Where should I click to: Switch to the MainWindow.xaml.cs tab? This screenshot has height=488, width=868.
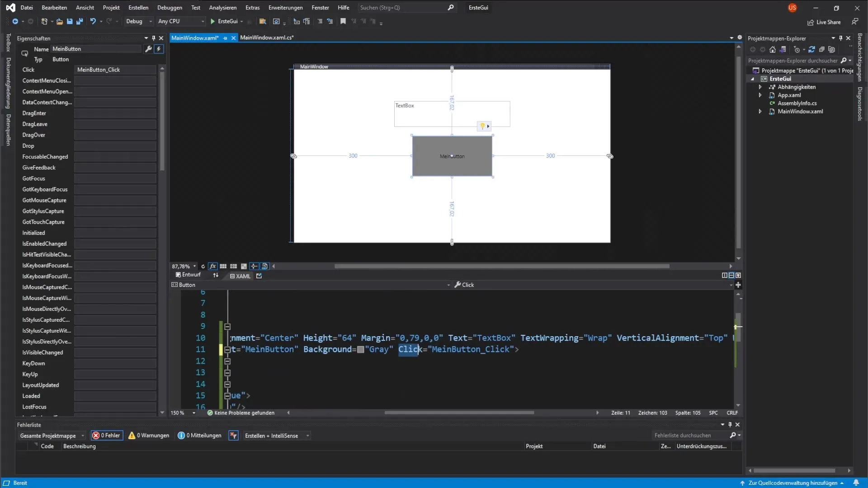coord(266,38)
